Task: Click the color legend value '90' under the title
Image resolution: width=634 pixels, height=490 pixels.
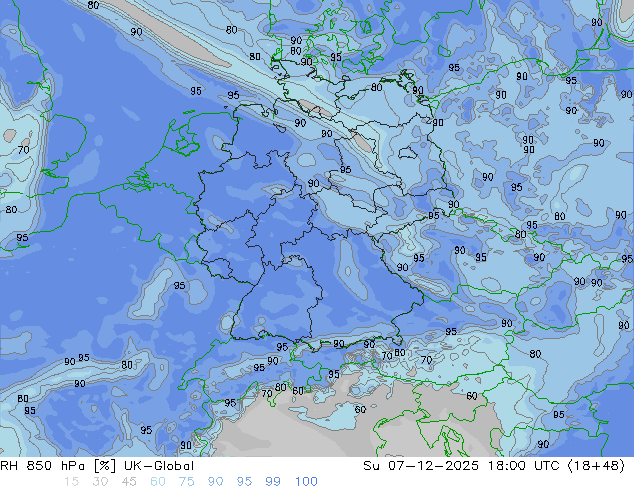Action: [215, 482]
